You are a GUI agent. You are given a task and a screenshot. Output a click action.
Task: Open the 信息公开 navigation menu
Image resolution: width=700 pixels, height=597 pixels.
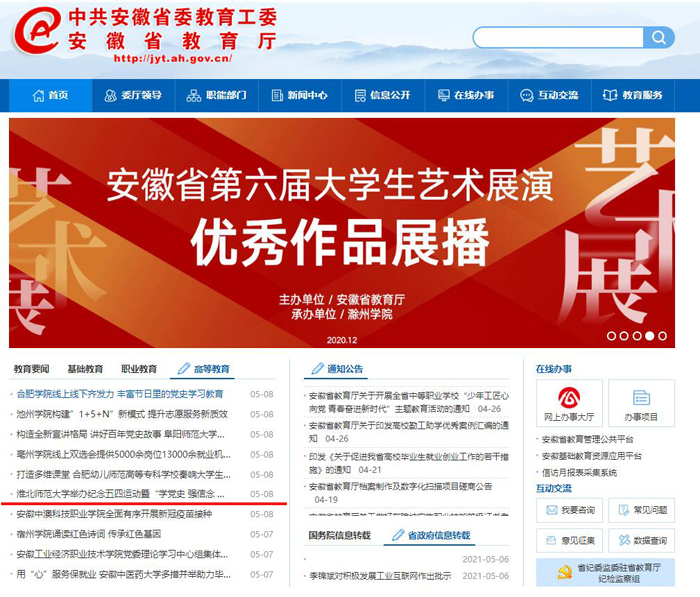point(384,95)
